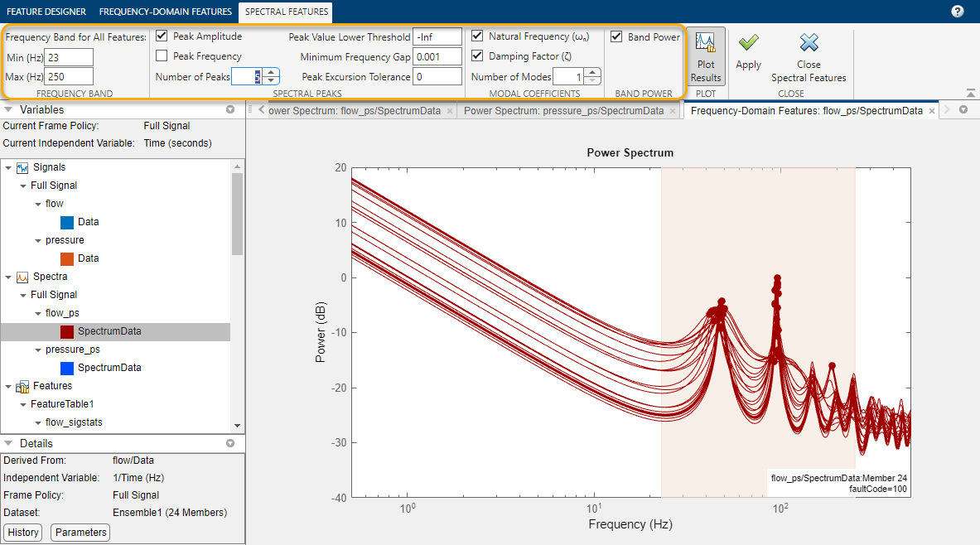Click the Spectra node icon
Image resolution: width=980 pixels, height=545 pixels.
(22, 277)
